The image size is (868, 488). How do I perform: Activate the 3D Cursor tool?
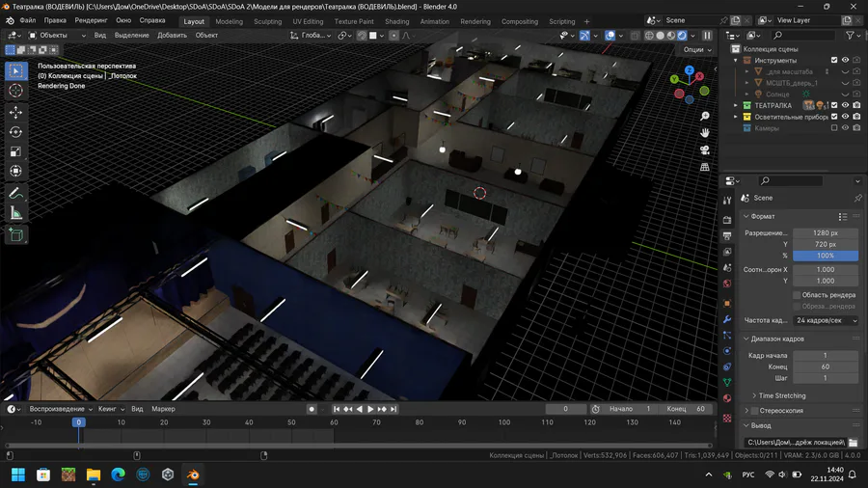[15, 90]
